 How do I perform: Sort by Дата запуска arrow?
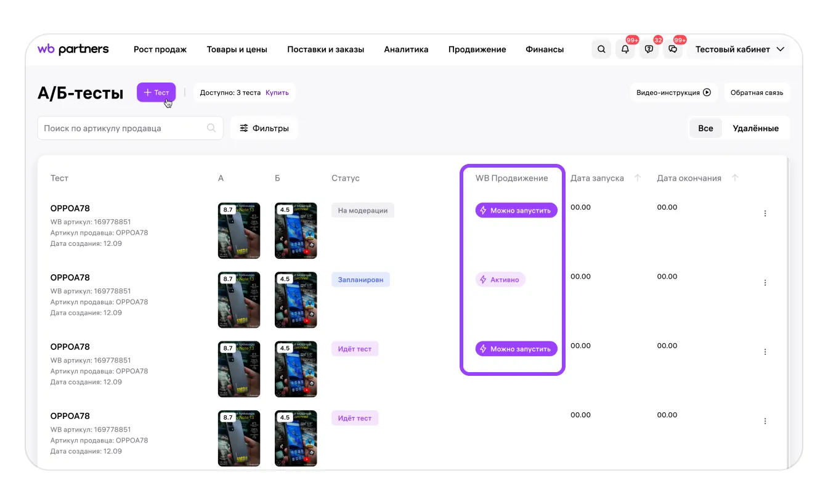pyautogui.click(x=638, y=178)
